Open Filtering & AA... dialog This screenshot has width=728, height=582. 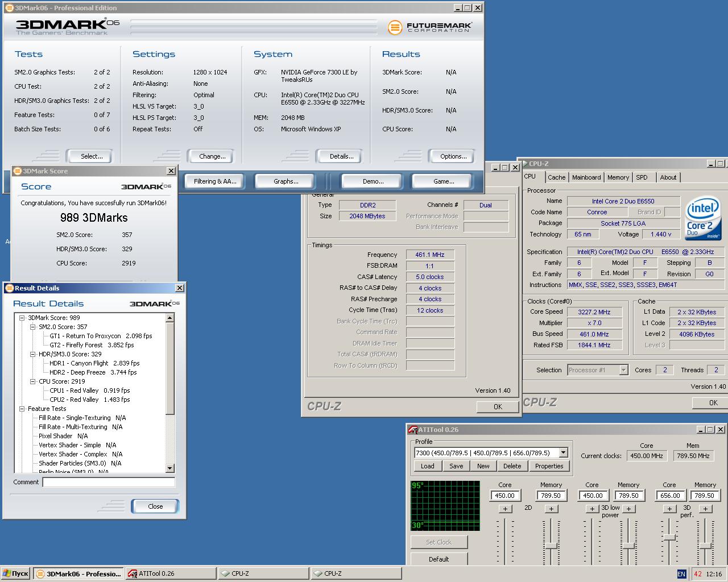[215, 181]
